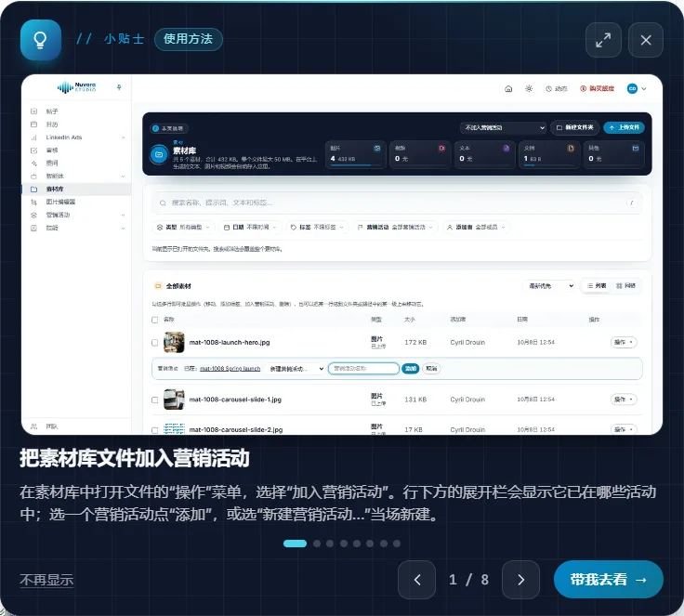Click the 新建文件夹 button in preview
684x616 pixels.
click(x=575, y=127)
